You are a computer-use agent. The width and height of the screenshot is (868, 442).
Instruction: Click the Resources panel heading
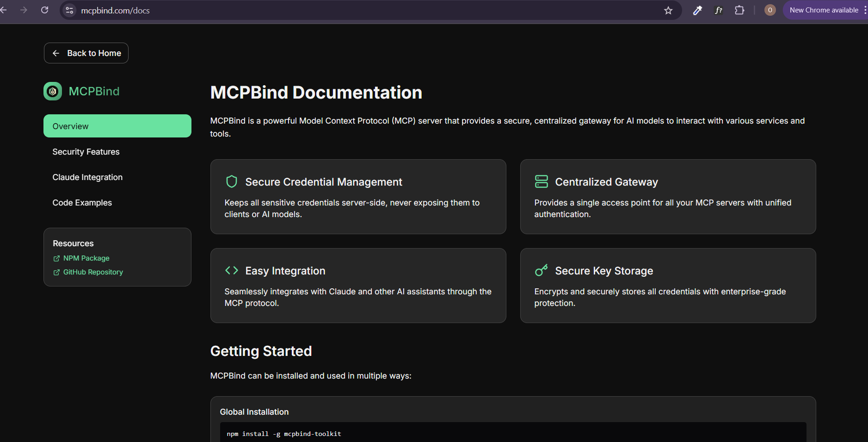click(x=73, y=243)
